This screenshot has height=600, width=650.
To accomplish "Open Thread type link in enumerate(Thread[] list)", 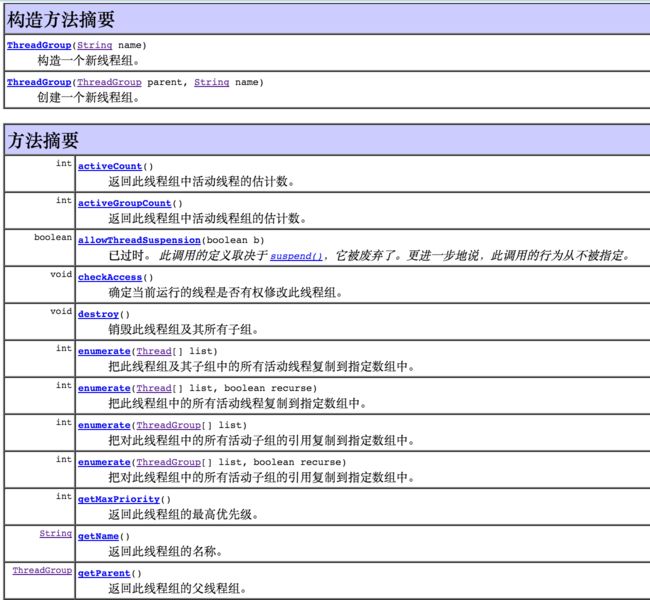I will (x=154, y=351).
